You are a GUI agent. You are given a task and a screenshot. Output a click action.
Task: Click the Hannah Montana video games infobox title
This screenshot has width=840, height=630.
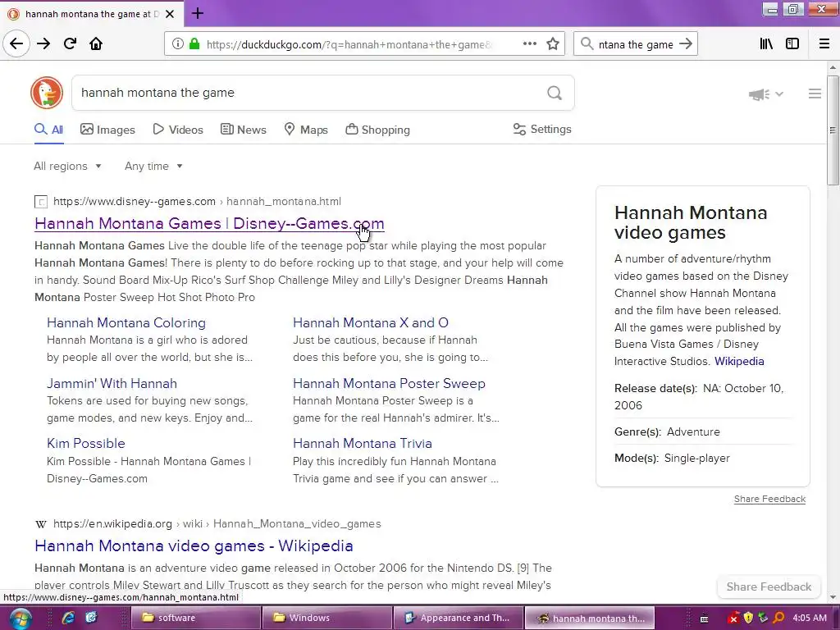[691, 222]
